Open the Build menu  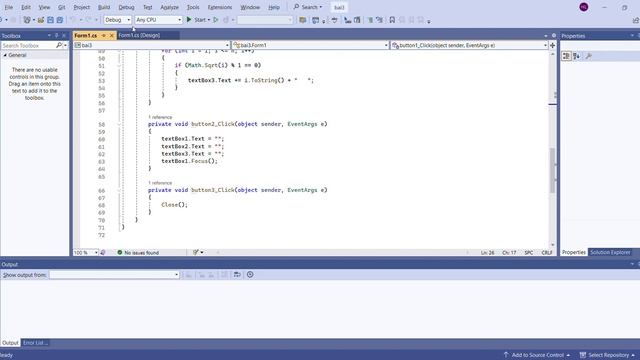pyautogui.click(x=104, y=7)
